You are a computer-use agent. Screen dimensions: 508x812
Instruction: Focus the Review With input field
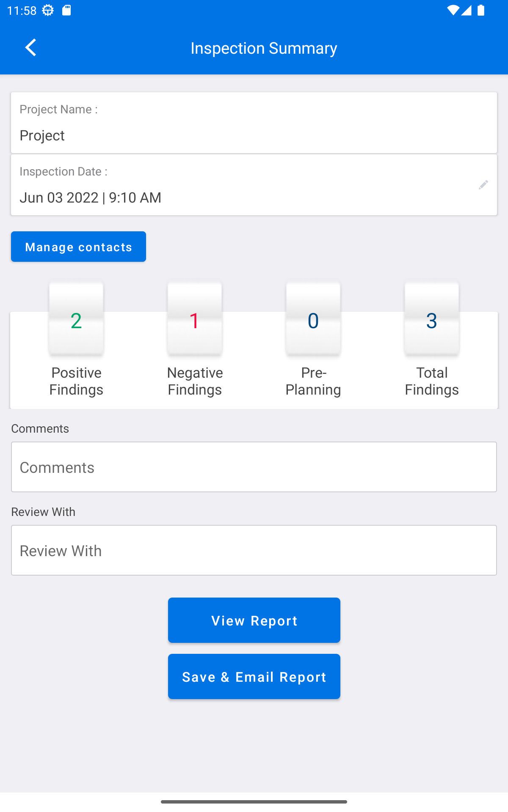coord(254,550)
